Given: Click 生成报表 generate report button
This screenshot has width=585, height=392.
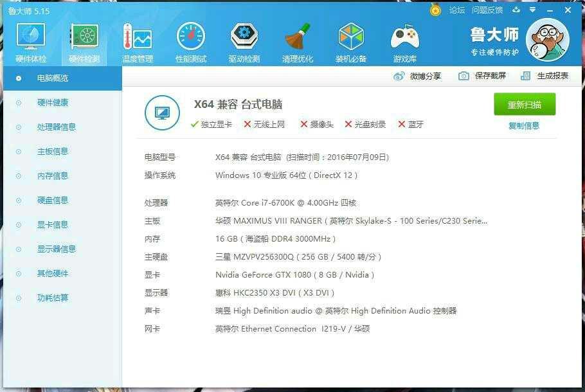Looking at the screenshot, I should (x=544, y=76).
